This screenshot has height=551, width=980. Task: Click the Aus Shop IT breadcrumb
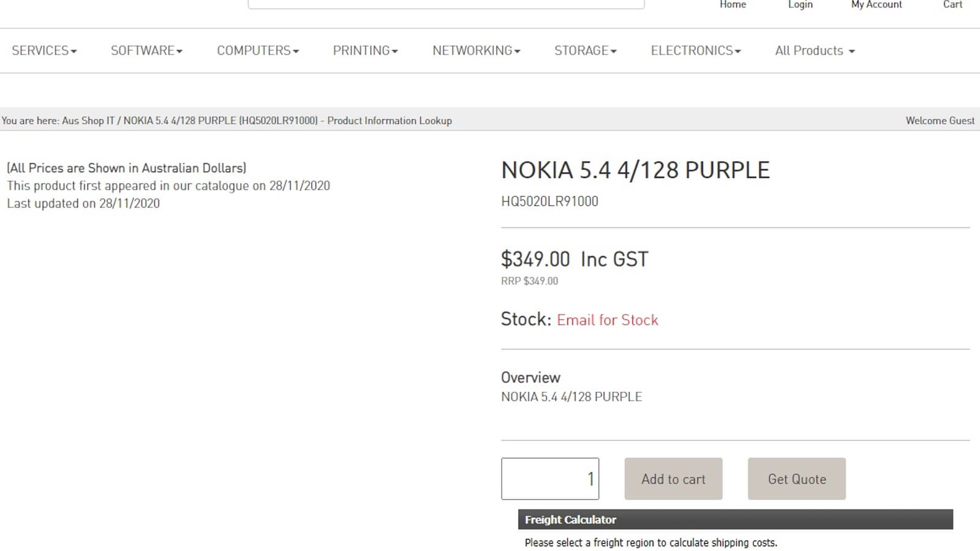tap(88, 121)
